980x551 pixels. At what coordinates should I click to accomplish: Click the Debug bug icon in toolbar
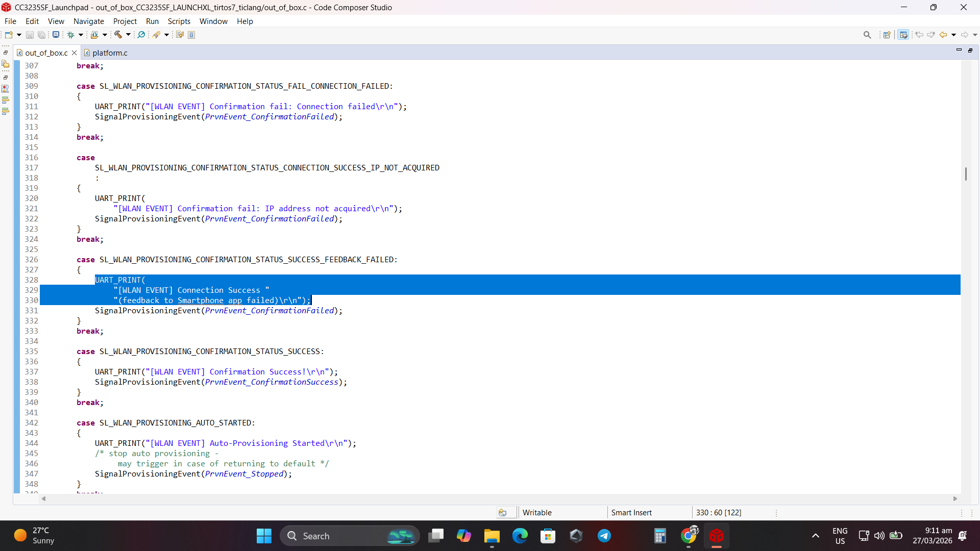[71, 35]
